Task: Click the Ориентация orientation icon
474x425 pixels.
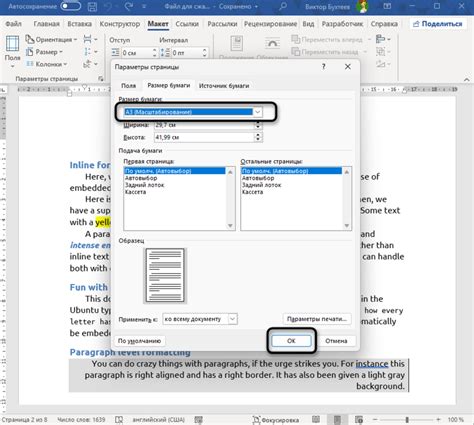Action: 30,39
